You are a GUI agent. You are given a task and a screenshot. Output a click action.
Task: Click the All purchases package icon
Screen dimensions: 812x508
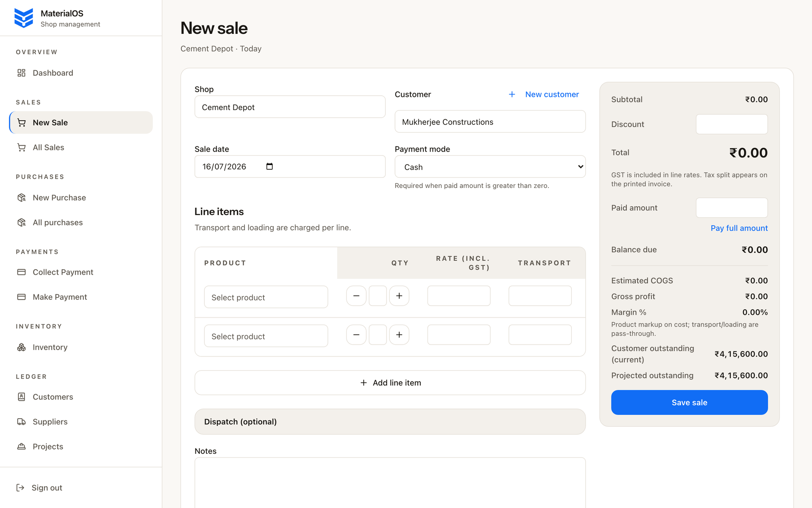[x=22, y=223]
